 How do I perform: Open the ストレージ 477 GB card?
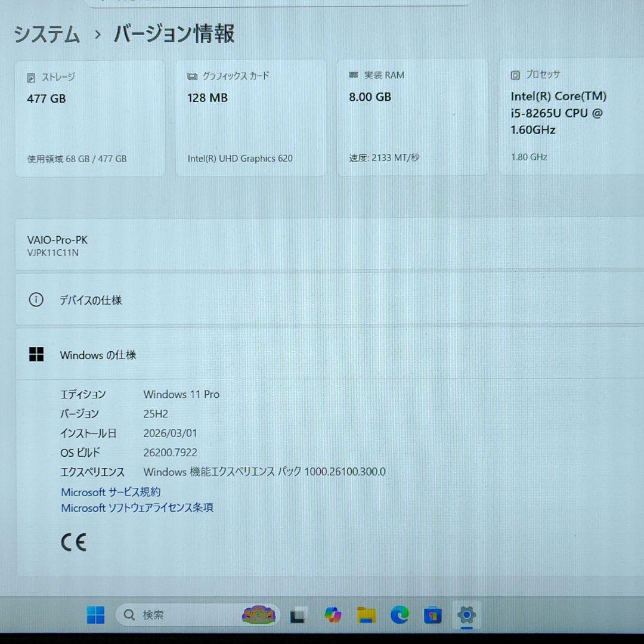click(90, 118)
